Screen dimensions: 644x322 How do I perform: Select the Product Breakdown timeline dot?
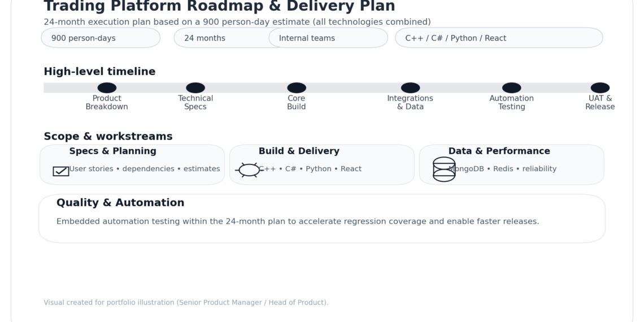point(107,88)
